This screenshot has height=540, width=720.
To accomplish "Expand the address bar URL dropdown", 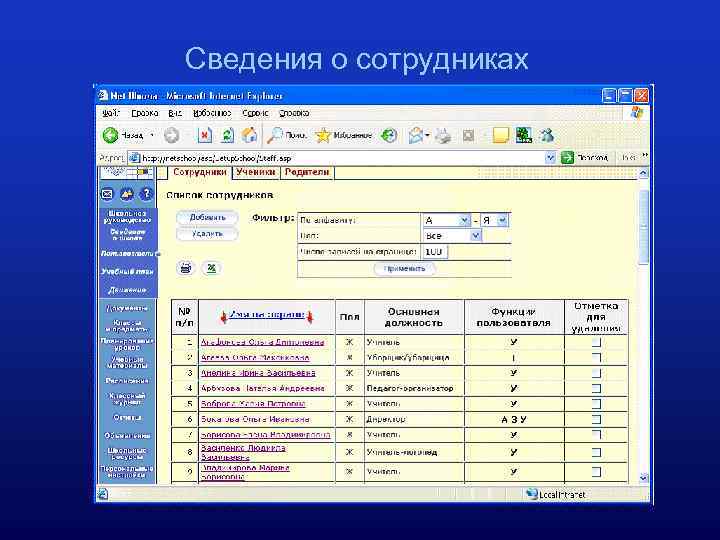I will [x=550, y=158].
